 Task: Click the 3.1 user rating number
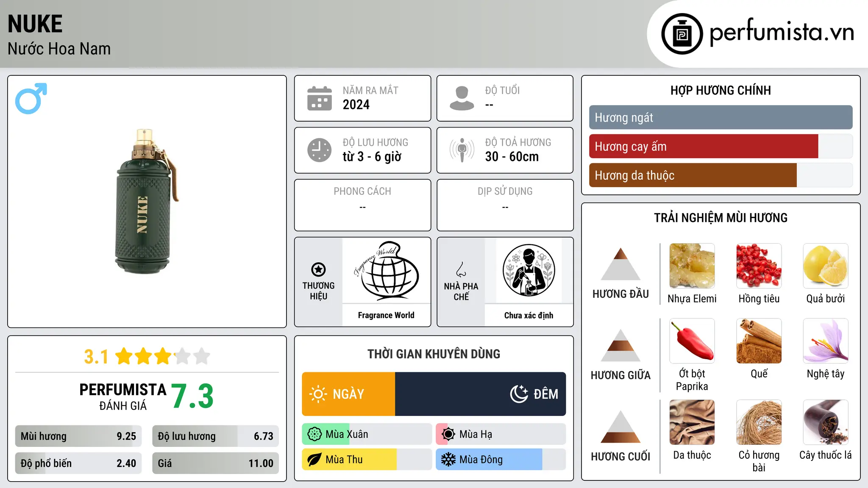pos(96,357)
